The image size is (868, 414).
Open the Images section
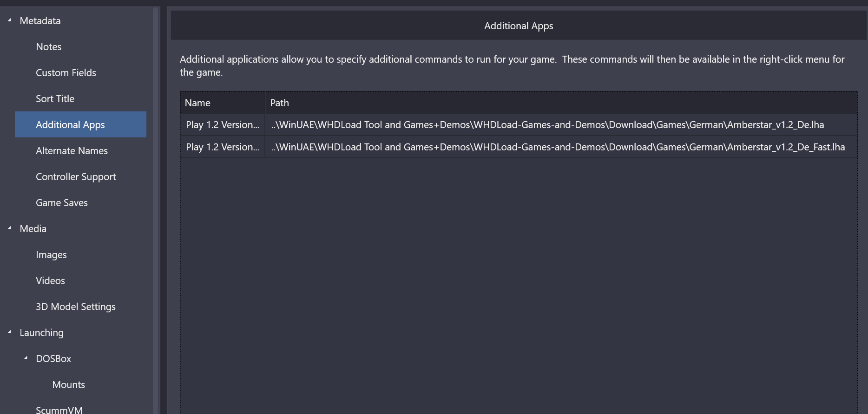(x=52, y=254)
